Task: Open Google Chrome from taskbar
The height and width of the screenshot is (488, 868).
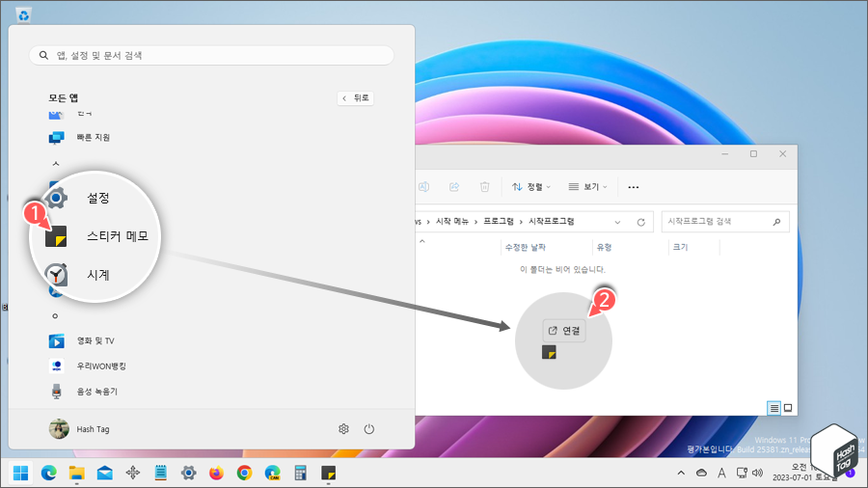Action: click(244, 474)
